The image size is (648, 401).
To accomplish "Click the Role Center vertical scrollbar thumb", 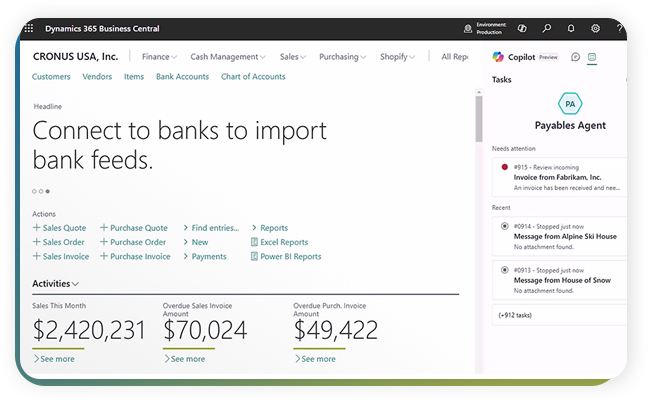I will tap(479, 119).
